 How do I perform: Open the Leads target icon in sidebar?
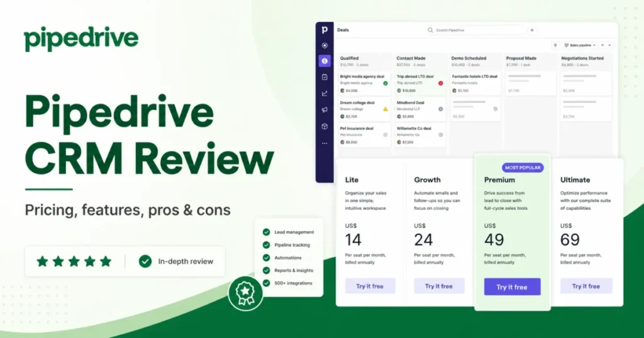point(325,45)
